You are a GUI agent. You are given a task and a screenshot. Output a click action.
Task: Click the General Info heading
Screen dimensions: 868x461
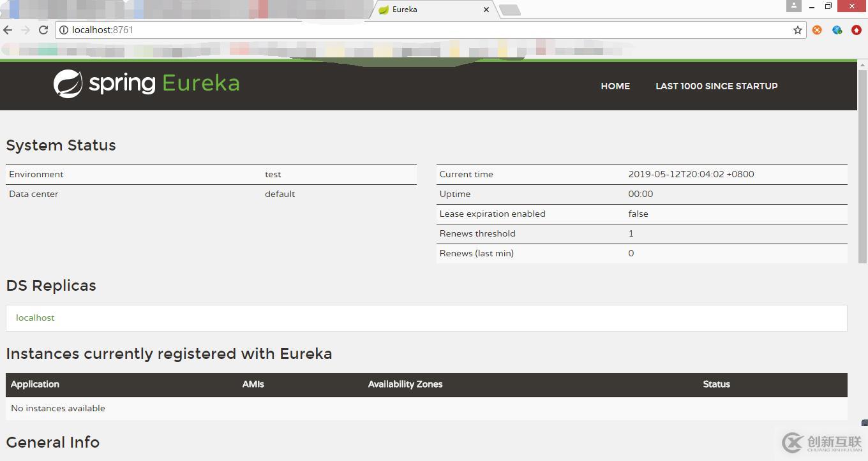pyautogui.click(x=52, y=443)
